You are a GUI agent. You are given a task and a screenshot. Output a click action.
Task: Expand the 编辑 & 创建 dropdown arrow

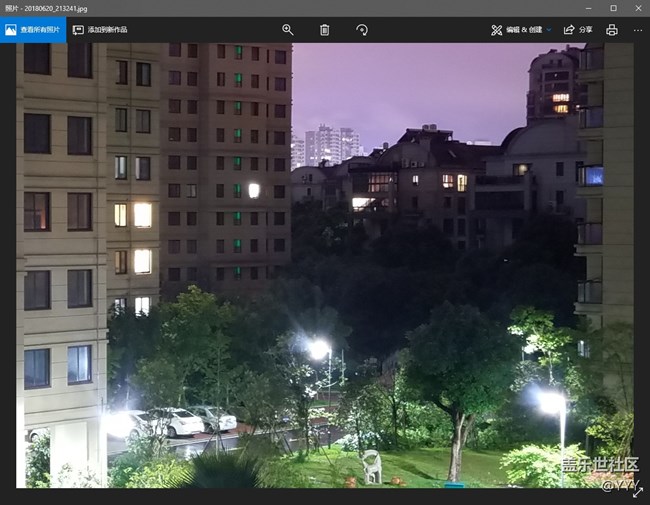point(548,30)
